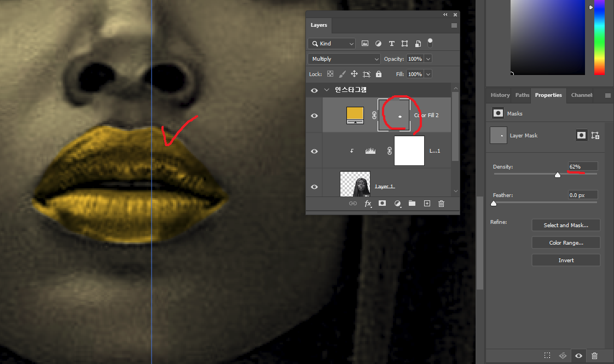614x364 pixels.
Task: Close the floating Layers panel
Action: (x=455, y=14)
